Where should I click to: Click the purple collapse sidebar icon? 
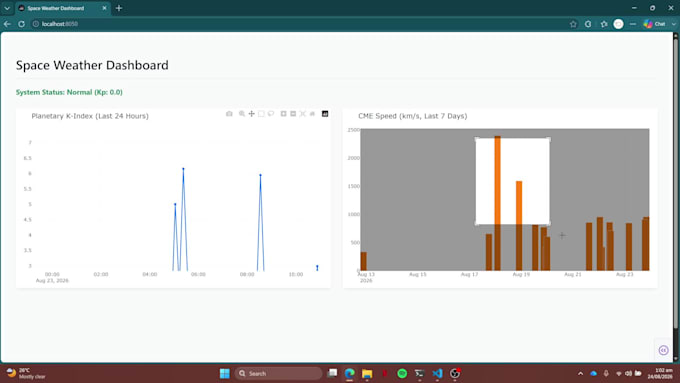click(x=664, y=350)
